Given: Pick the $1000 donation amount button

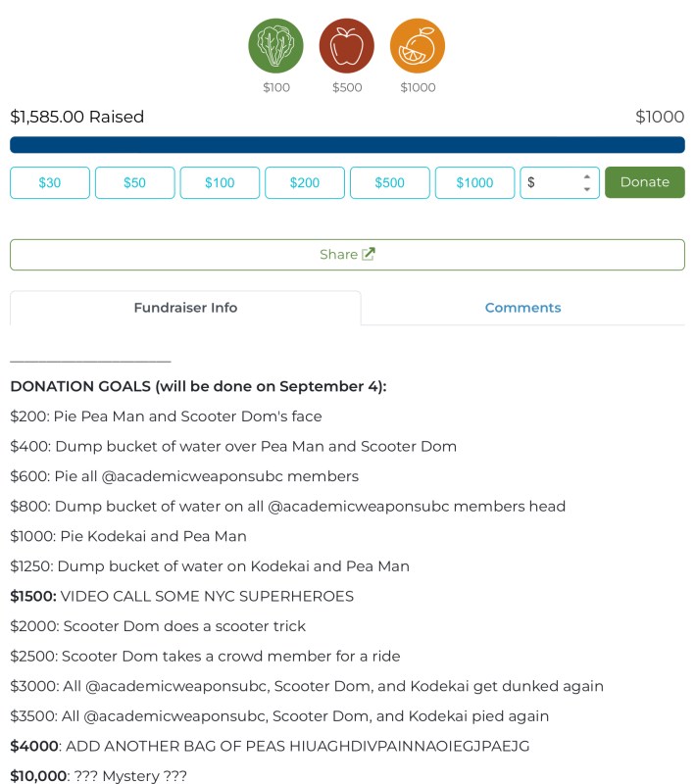Looking at the screenshot, I should (474, 183).
